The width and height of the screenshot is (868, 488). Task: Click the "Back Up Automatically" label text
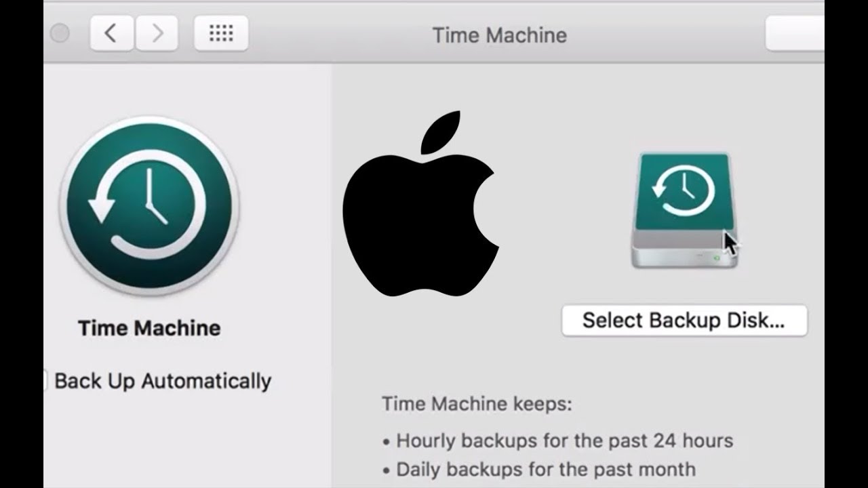pos(163,381)
